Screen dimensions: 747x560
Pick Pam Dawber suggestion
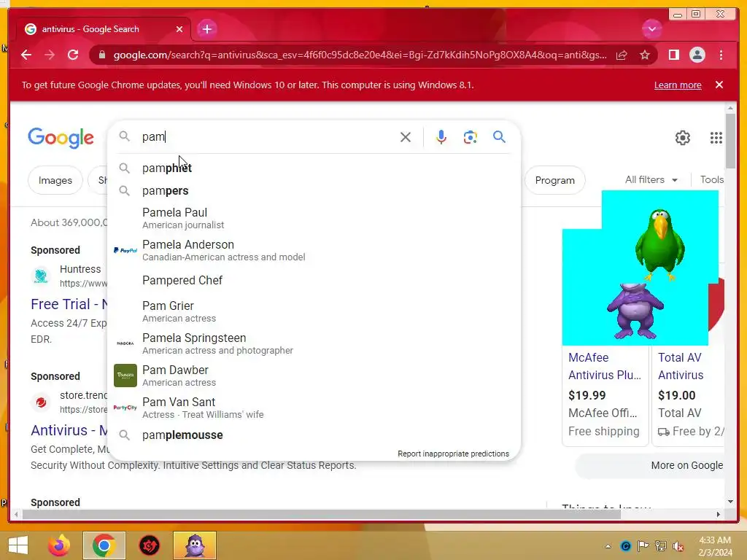pos(314,376)
